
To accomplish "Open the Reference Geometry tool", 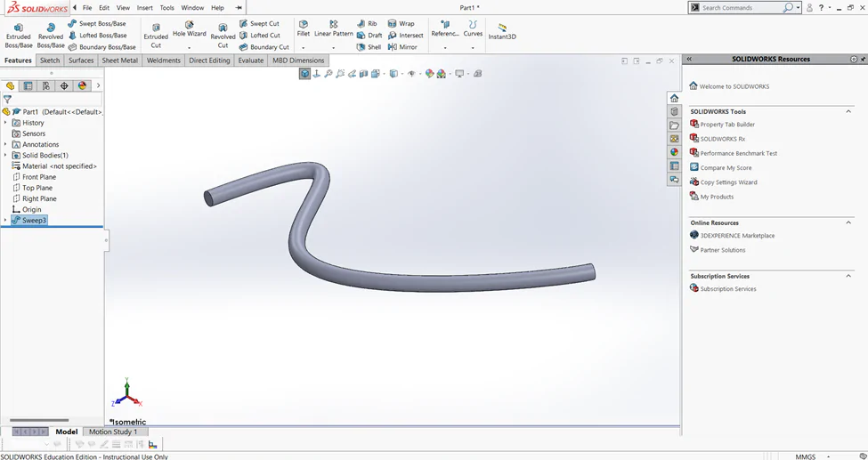I will point(445,28).
